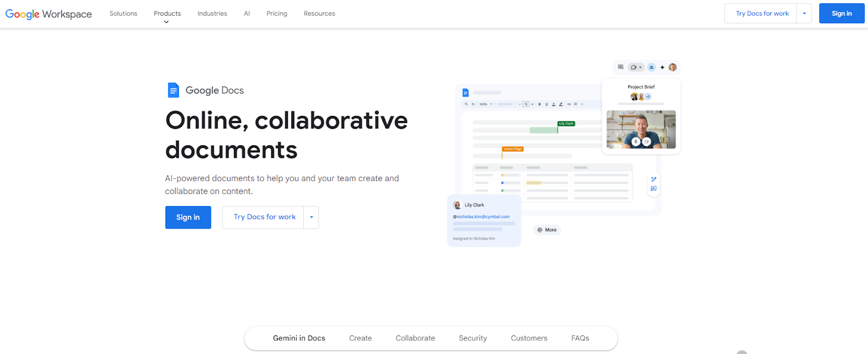Click the insert link icon in illustrated toolbar
Image resolution: width=868 pixels, height=354 pixels.
569,104
